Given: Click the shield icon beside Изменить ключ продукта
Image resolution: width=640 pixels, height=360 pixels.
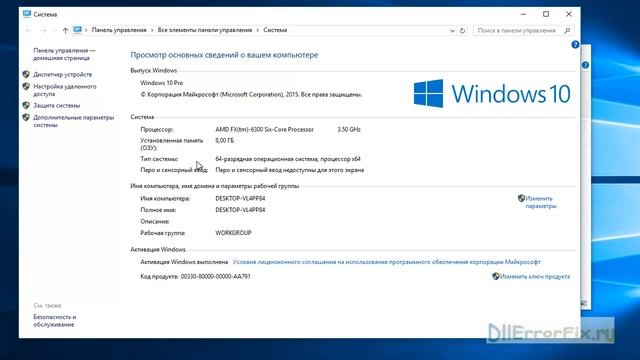Looking at the screenshot, I should coord(496,276).
